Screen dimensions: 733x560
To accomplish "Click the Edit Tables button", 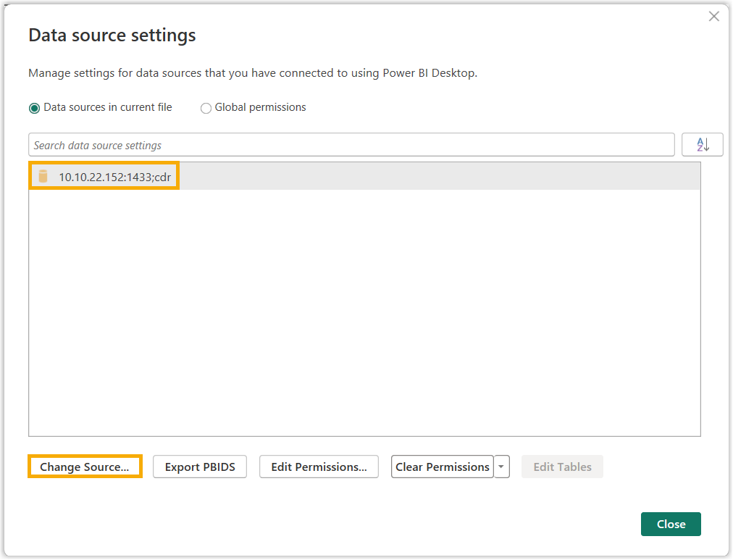I will click(x=562, y=467).
